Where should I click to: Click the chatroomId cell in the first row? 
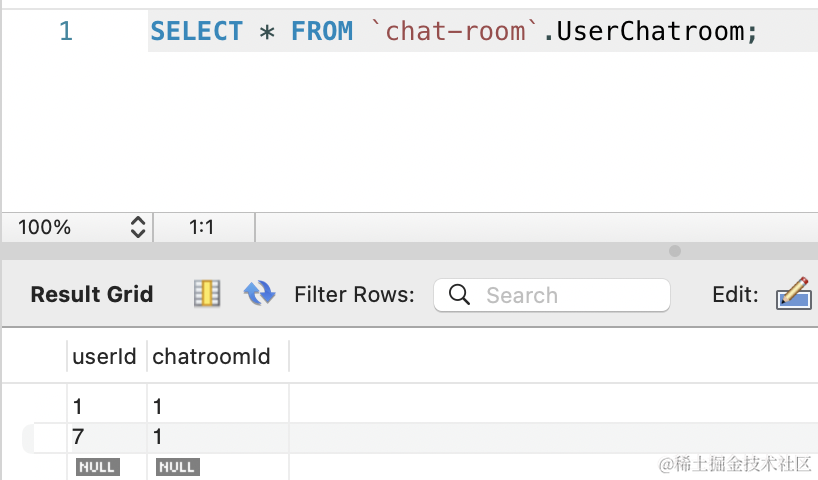click(x=158, y=407)
